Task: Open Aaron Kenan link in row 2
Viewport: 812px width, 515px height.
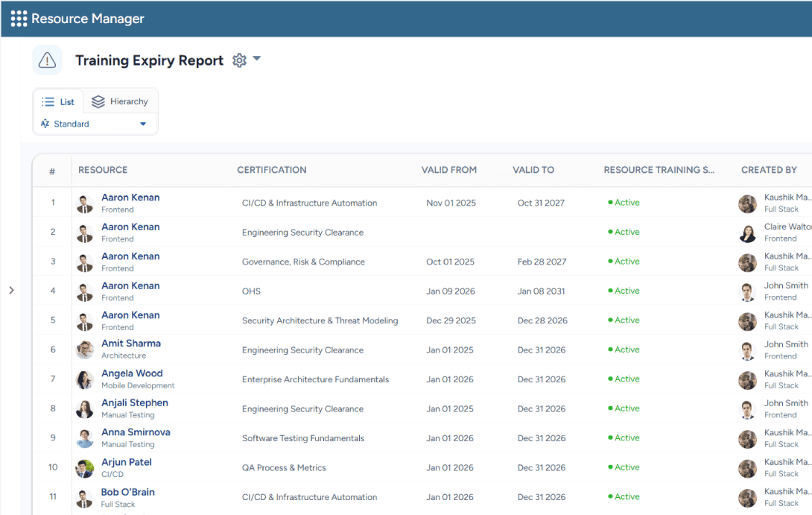Action: tap(130, 227)
